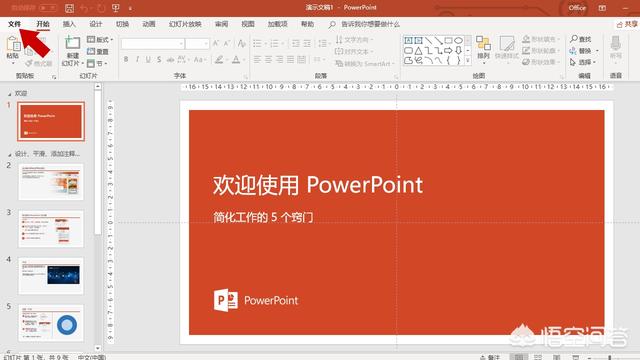
Task: Click the 排列 (Arrange) icon
Action: click(x=483, y=43)
